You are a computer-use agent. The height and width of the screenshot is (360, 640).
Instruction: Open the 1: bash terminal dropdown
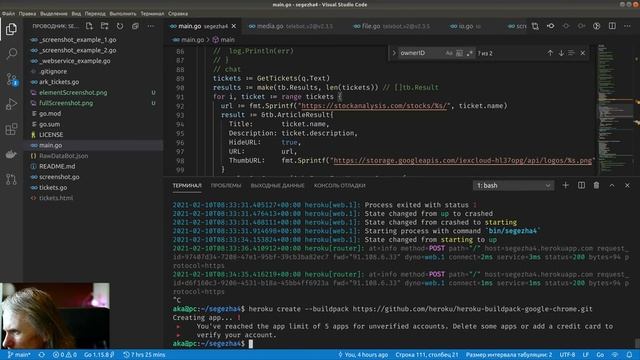coord(513,185)
